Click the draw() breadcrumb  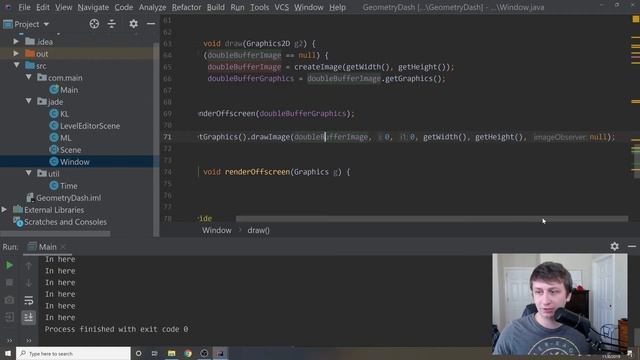pyautogui.click(x=258, y=230)
